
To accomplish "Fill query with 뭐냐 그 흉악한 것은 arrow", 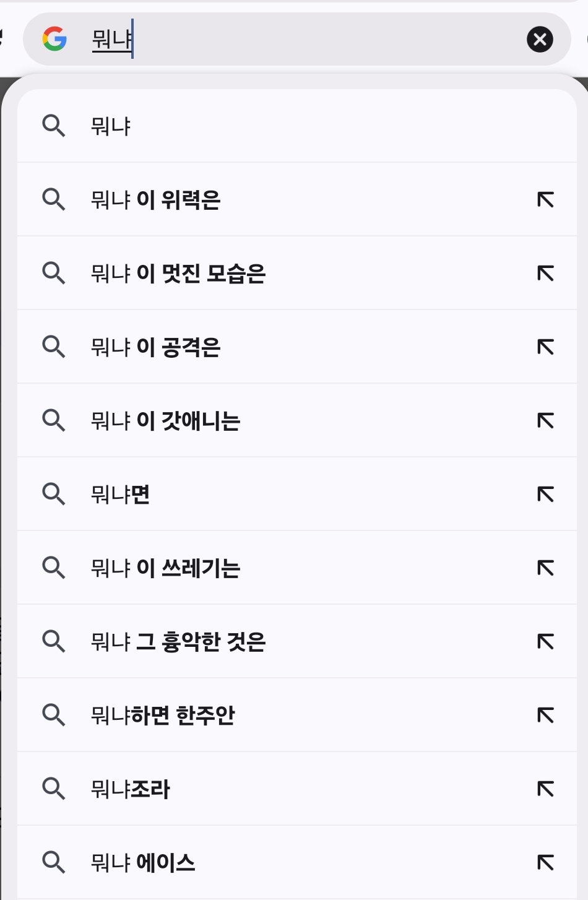I will coord(545,642).
